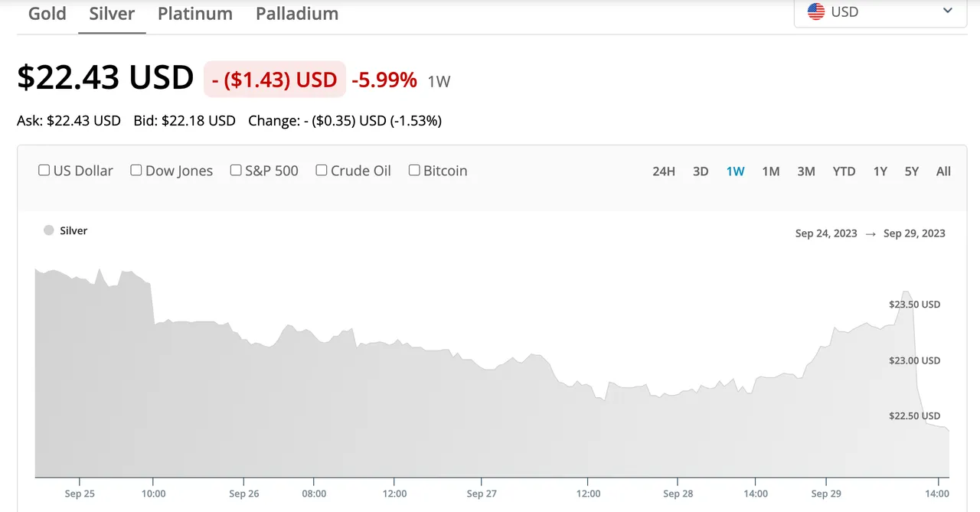Toggle the Bitcoin comparison checkbox
Image resolution: width=980 pixels, height=512 pixels.
click(x=414, y=171)
